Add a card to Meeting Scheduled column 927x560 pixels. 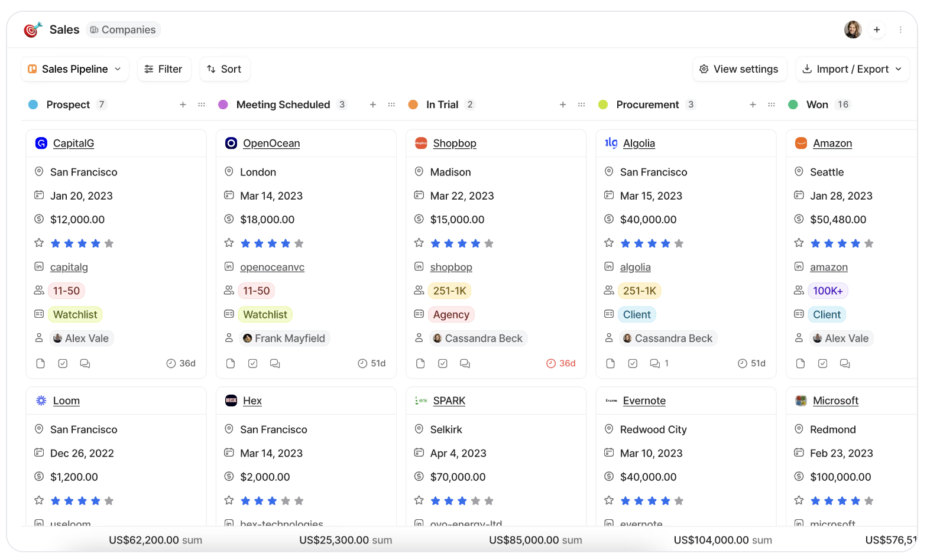tap(373, 105)
